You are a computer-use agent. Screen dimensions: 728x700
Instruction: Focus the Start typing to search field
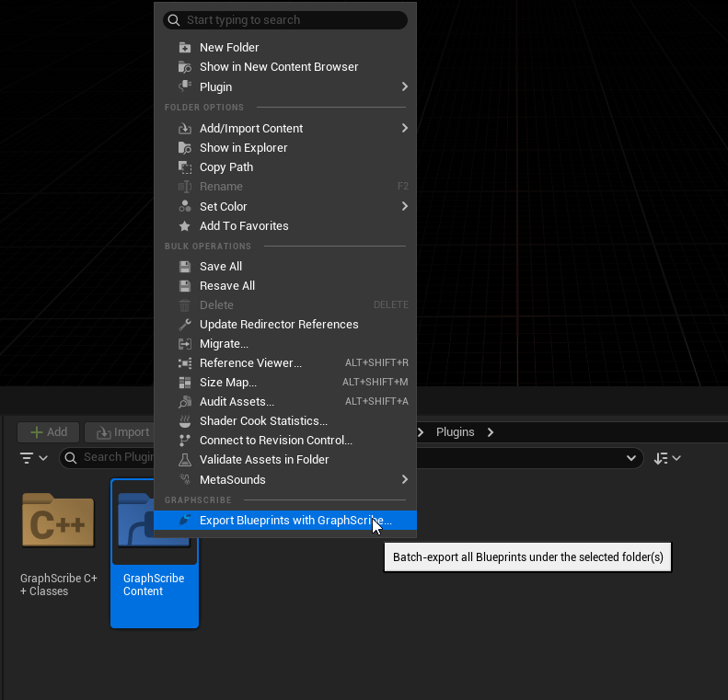pyautogui.click(x=285, y=20)
